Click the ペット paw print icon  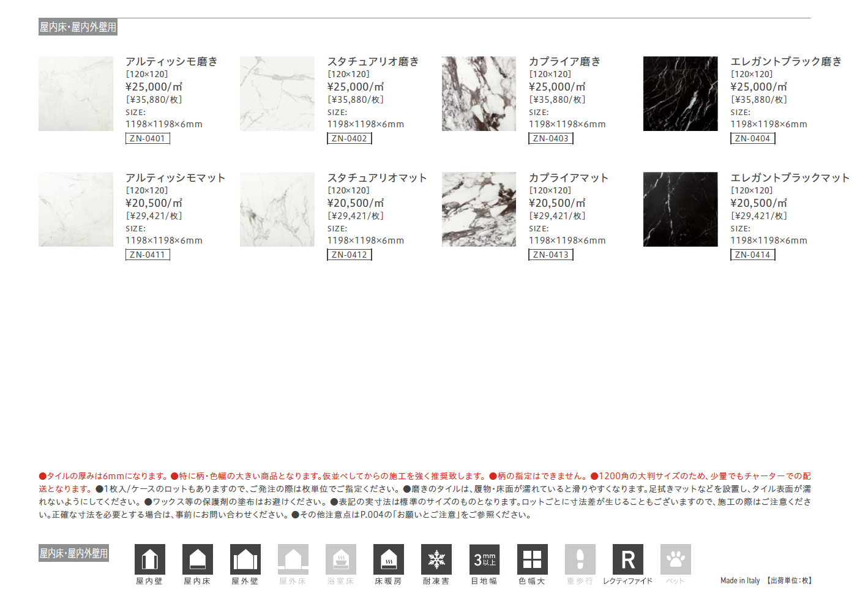point(676,559)
